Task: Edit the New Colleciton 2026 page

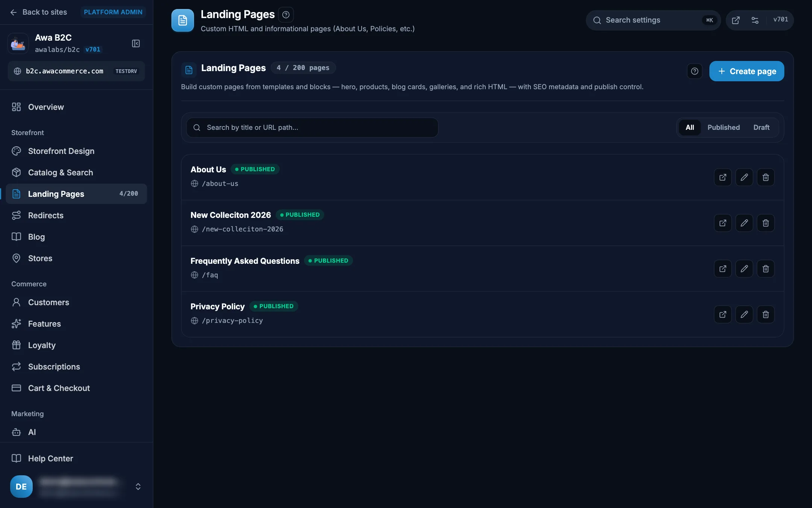Action: (x=744, y=223)
